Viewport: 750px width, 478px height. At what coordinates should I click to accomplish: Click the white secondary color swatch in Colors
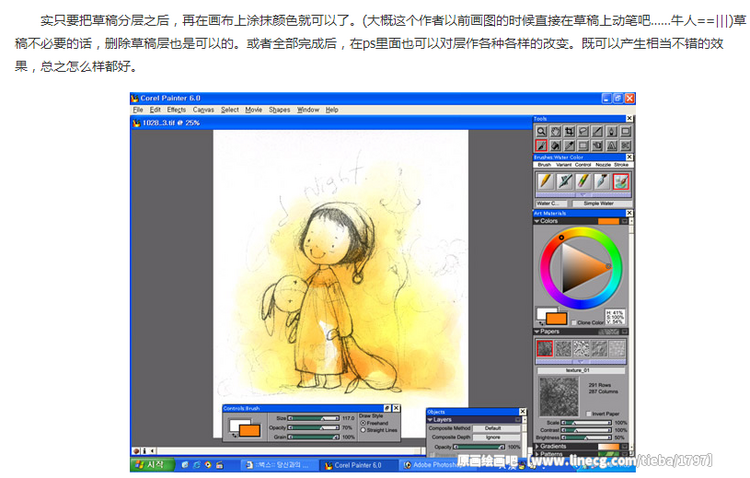click(542, 313)
